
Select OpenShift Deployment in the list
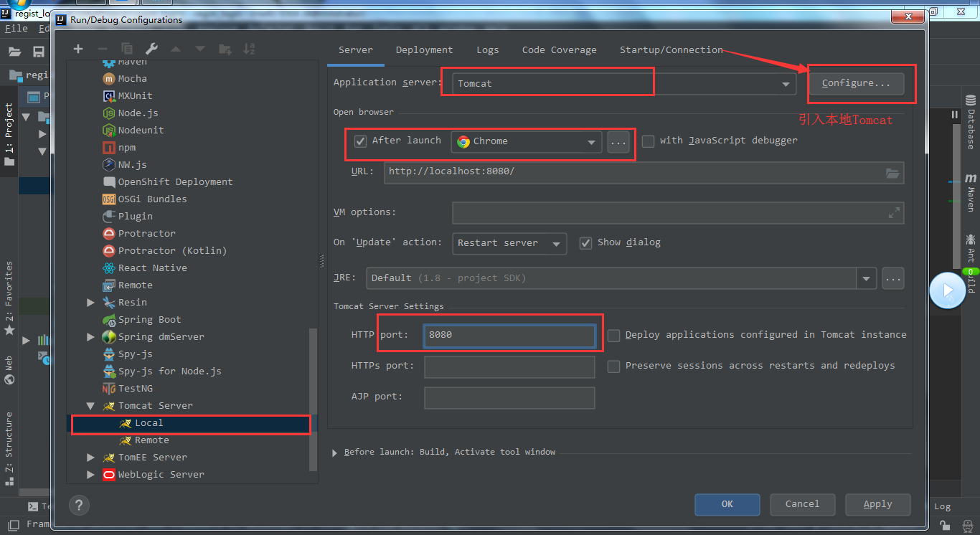pyautogui.click(x=175, y=181)
